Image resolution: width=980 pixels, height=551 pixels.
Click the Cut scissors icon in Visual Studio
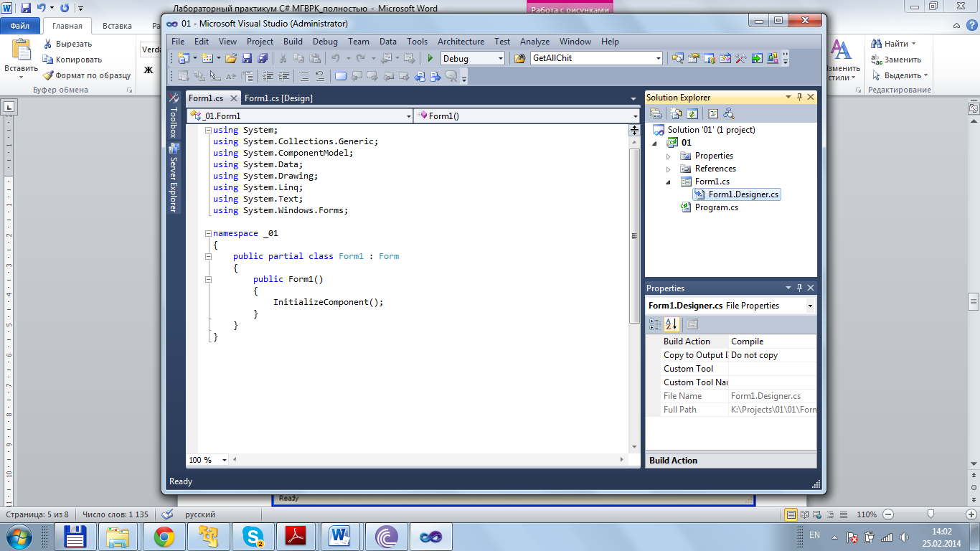click(283, 58)
